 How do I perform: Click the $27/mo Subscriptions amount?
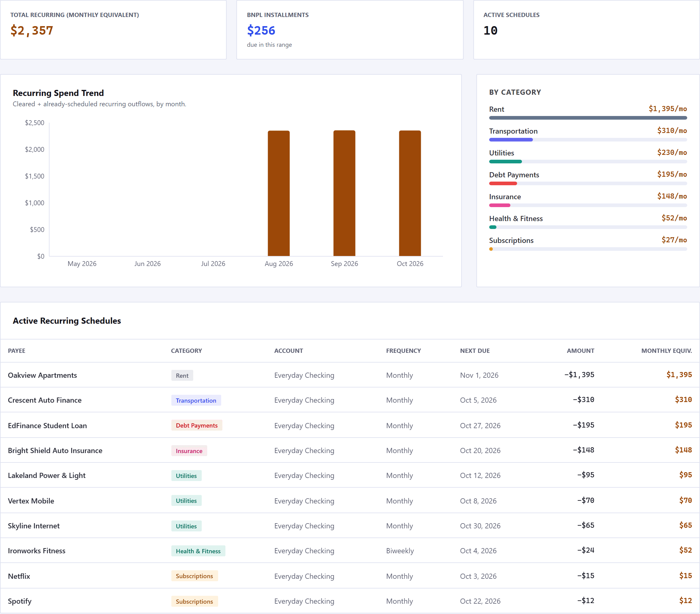[674, 240]
